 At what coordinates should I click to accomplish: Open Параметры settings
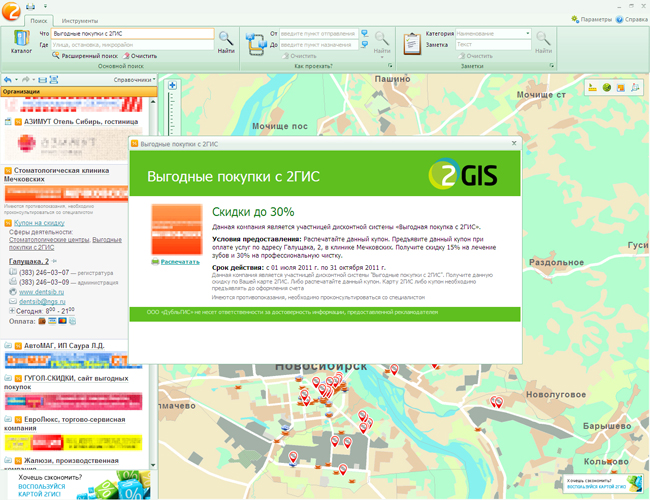591,19
